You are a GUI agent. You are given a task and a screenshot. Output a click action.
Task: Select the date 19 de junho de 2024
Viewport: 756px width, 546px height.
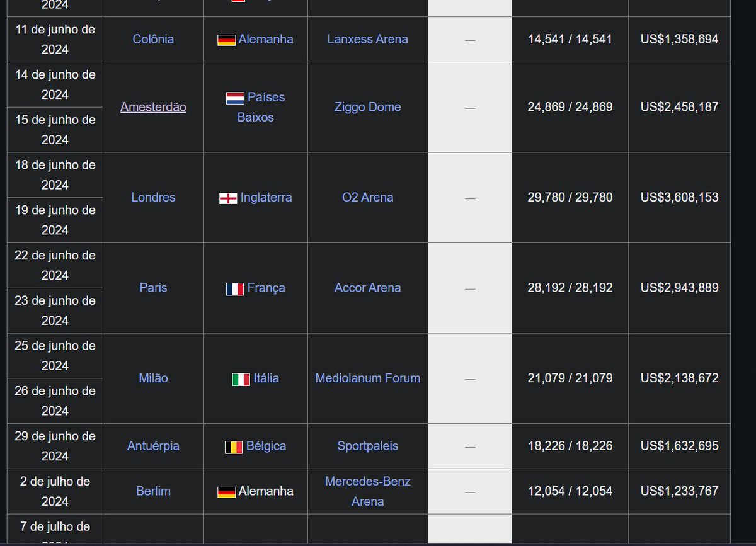[55, 220]
